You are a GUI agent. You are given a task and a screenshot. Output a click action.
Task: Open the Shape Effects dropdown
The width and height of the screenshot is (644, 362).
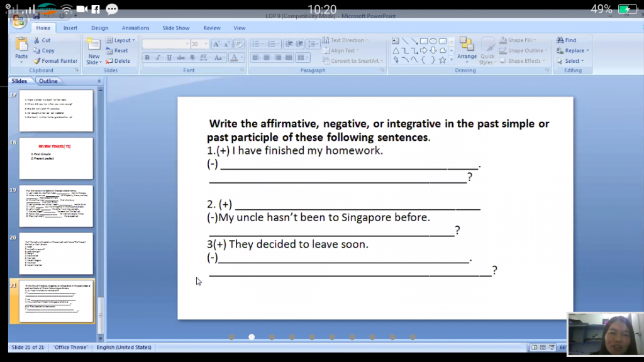coord(523,61)
